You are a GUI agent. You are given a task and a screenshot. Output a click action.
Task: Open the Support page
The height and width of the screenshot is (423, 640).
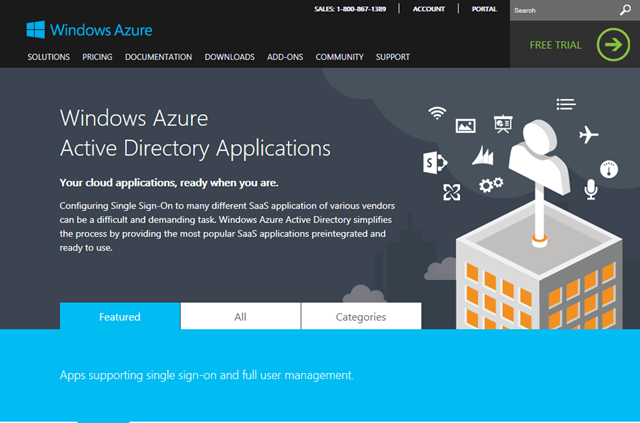393,57
